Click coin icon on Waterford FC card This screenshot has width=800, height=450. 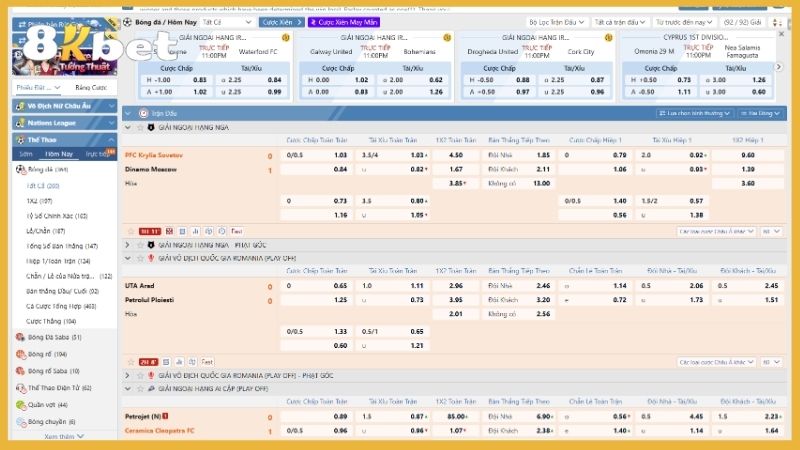[x=286, y=38]
